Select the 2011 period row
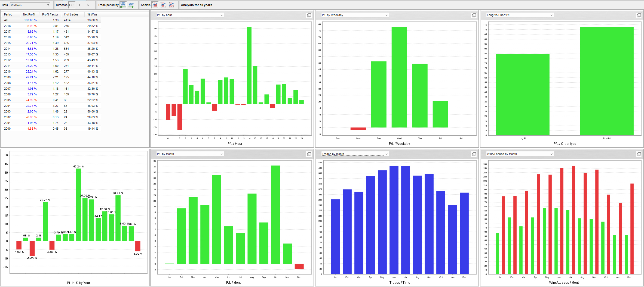Image resolution: width=644 pixels, height=287 pixels. [x=51, y=66]
